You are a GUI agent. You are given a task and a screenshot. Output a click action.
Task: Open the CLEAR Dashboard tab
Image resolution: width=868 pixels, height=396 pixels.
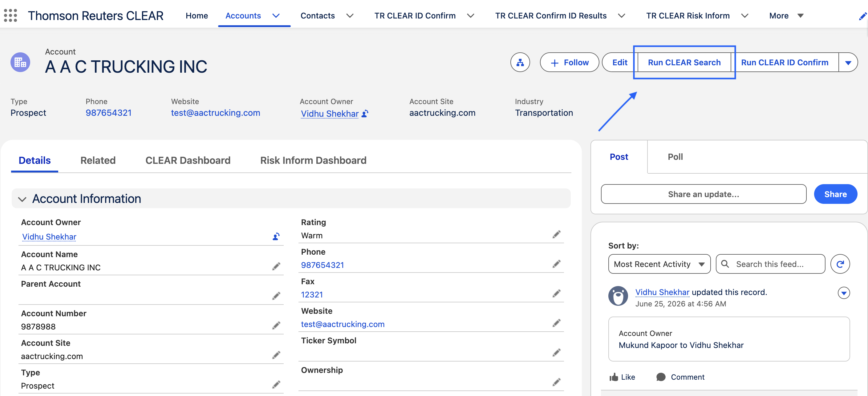(x=188, y=160)
